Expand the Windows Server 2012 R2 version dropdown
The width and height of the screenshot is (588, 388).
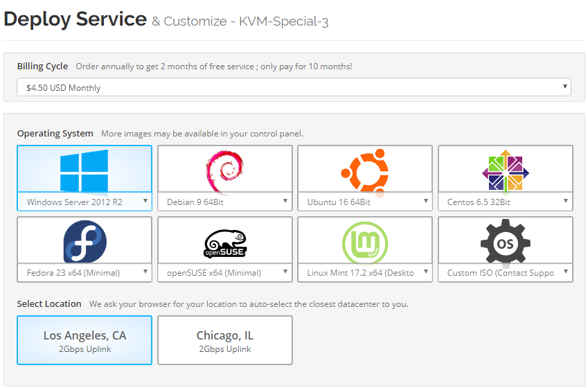click(84, 202)
